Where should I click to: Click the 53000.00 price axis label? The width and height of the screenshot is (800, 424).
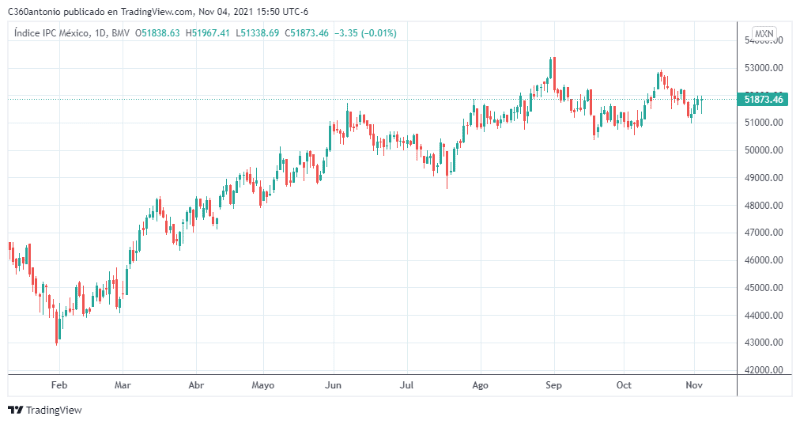point(764,68)
